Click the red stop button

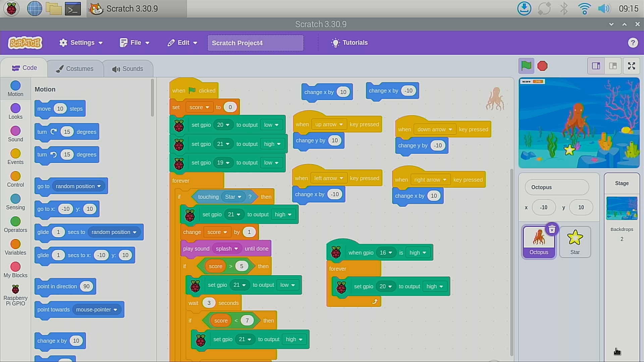tap(542, 66)
